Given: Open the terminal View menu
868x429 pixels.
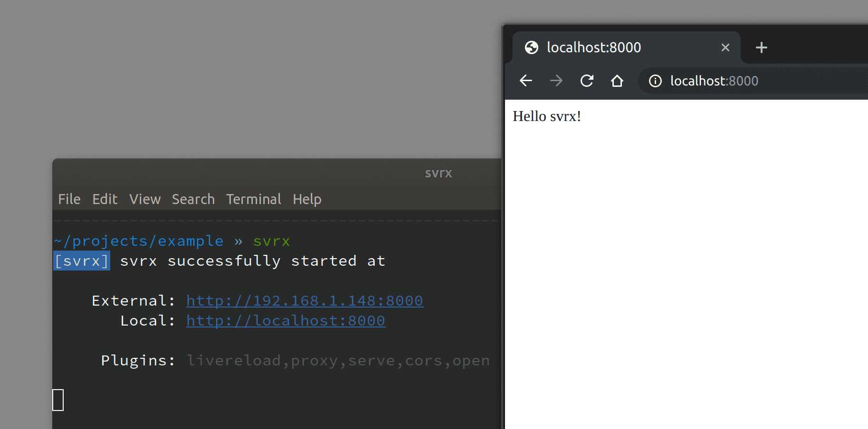Looking at the screenshot, I should pyautogui.click(x=145, y=199).
